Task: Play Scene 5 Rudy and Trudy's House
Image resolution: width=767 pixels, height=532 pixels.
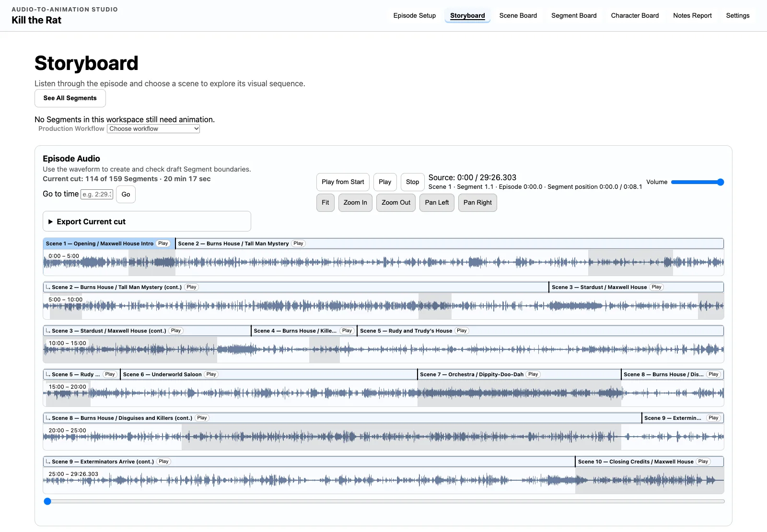Action: (462, 331)
